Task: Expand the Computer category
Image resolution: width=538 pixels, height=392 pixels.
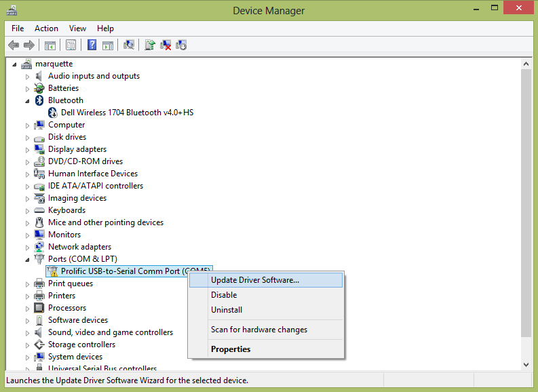Action: pyautogui.click(x=27, y=125)
